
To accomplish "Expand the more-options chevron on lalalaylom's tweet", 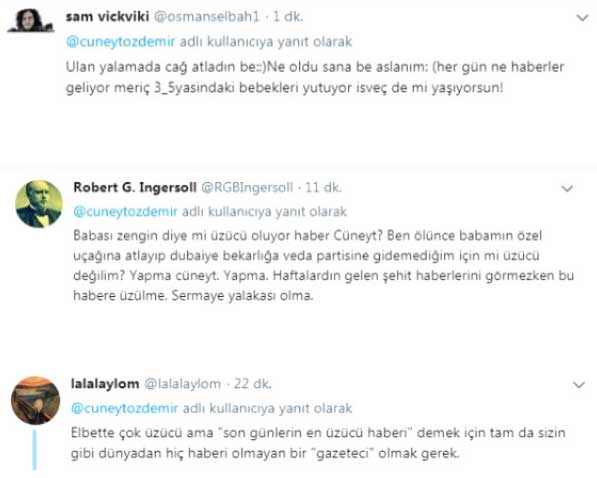I will 579,385.
